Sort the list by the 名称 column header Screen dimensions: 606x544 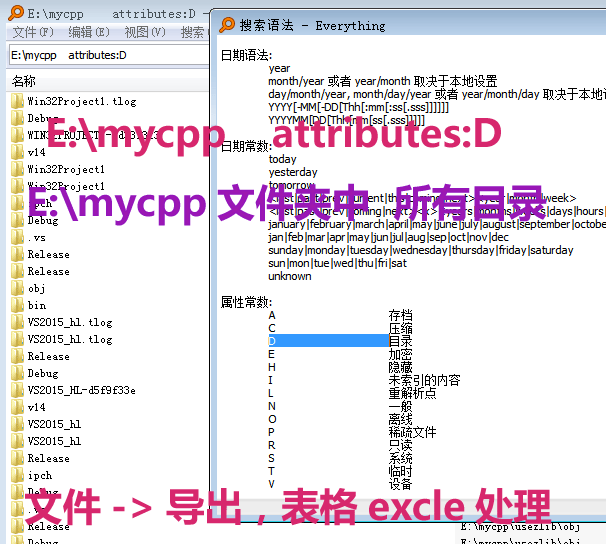point(24,81)
